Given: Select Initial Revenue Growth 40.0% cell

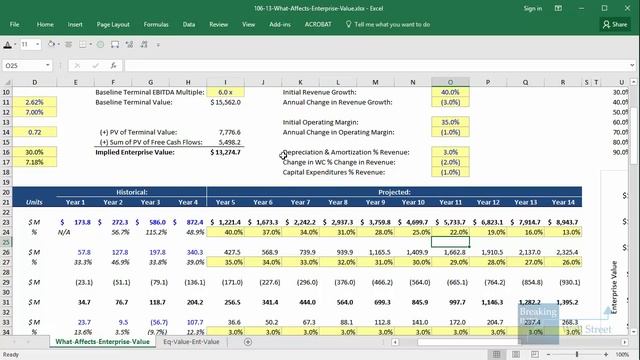Looking at the screenshot, I should (x=450, y=92).
